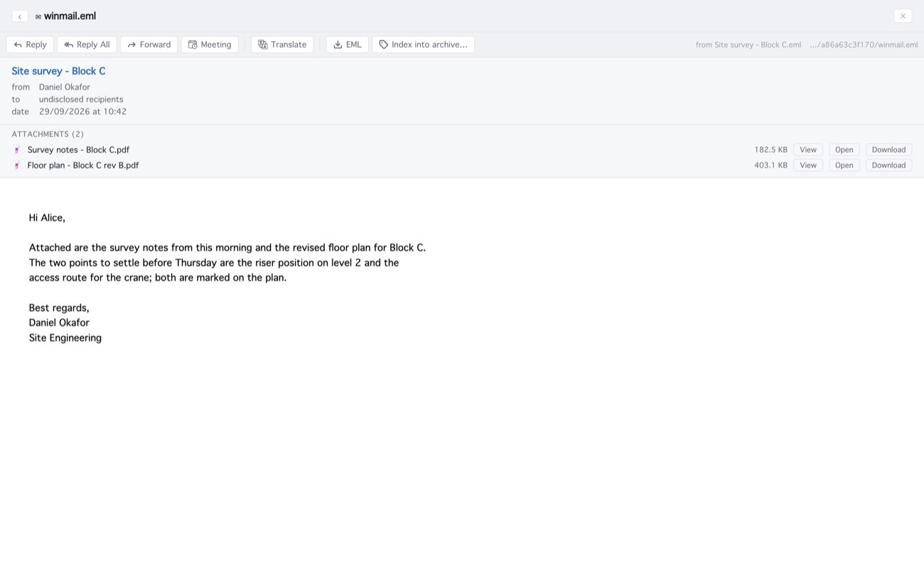Open the Survey notes - Block C.pdf attachment
Image resolution: width=924 pixels, height=577 pixels.
[844, 150]
